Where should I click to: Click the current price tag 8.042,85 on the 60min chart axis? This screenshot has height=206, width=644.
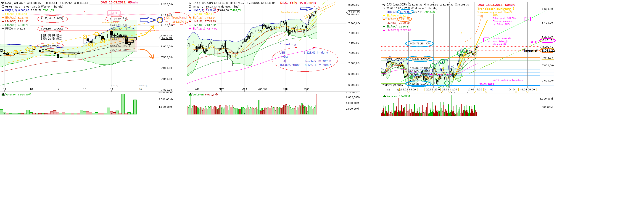tap(167, 38)
